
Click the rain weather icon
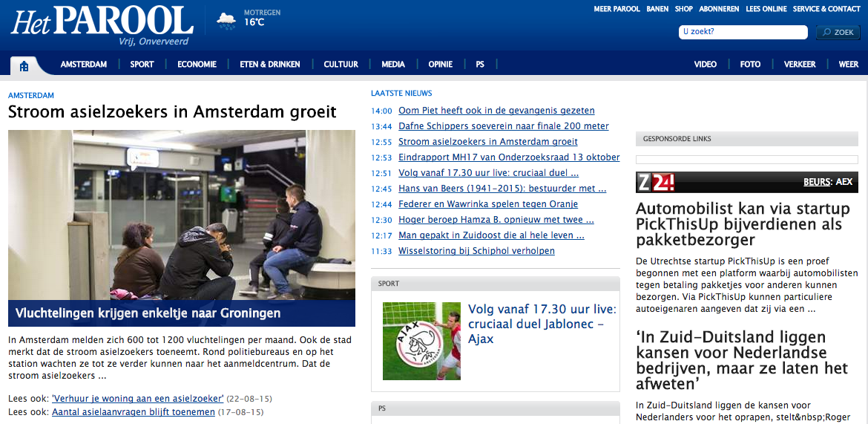click(x=226, y=20)
